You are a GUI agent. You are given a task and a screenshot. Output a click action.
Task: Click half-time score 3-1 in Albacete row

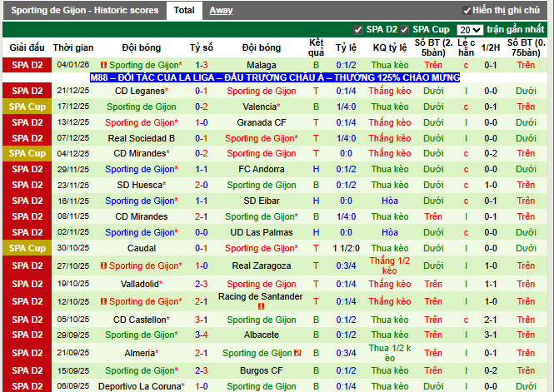click(491, 335)
